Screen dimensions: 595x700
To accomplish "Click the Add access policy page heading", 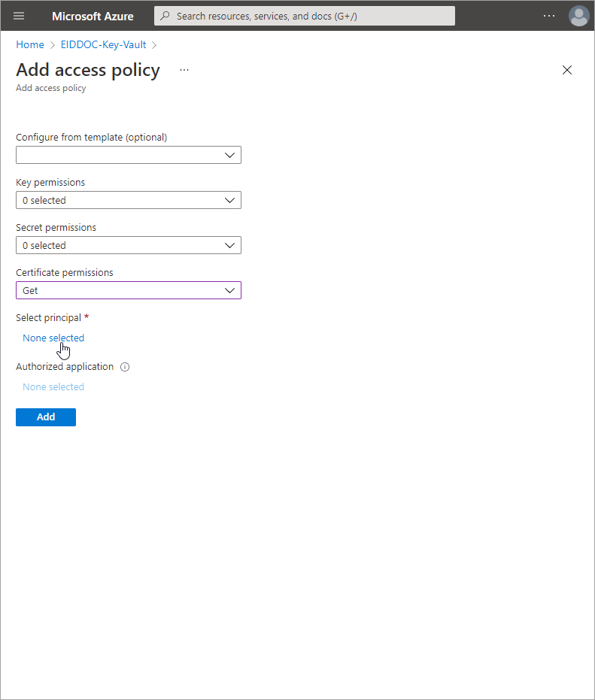I will (88, 70).
